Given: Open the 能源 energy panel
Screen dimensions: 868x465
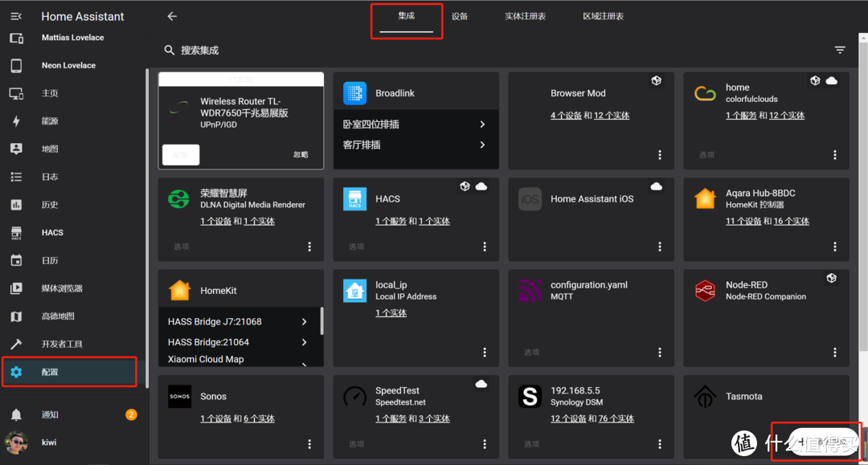Looking at the screenshot, I should pos(50,121).
